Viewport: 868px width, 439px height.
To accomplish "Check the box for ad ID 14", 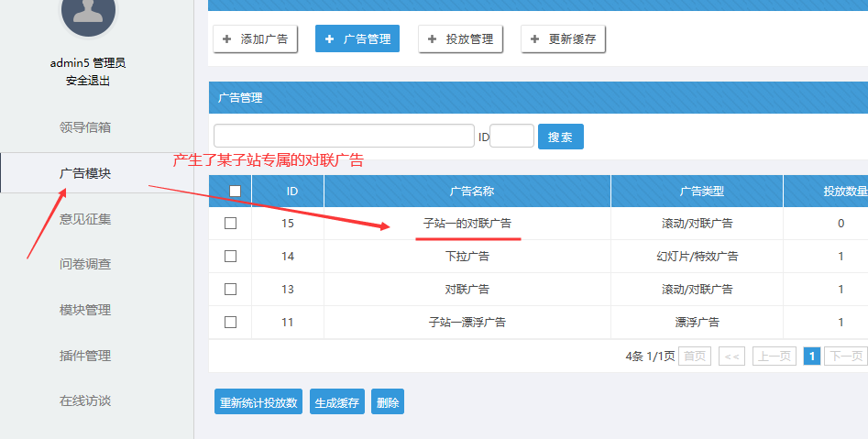I will coord(230,256).
